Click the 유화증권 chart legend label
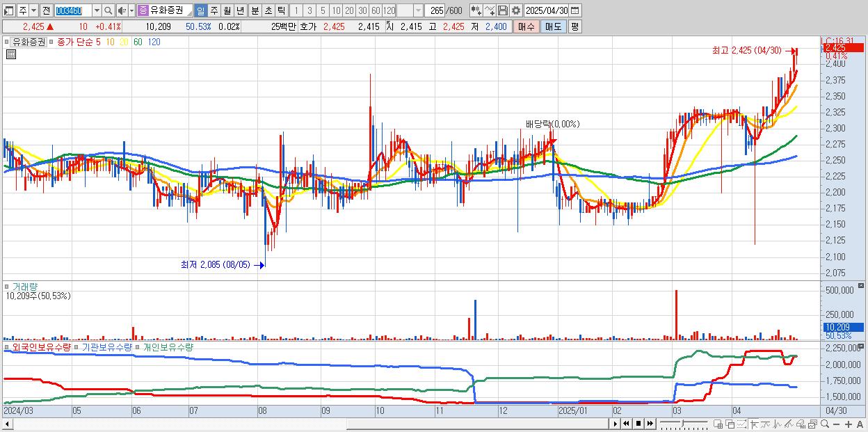 tap(29, 42)
